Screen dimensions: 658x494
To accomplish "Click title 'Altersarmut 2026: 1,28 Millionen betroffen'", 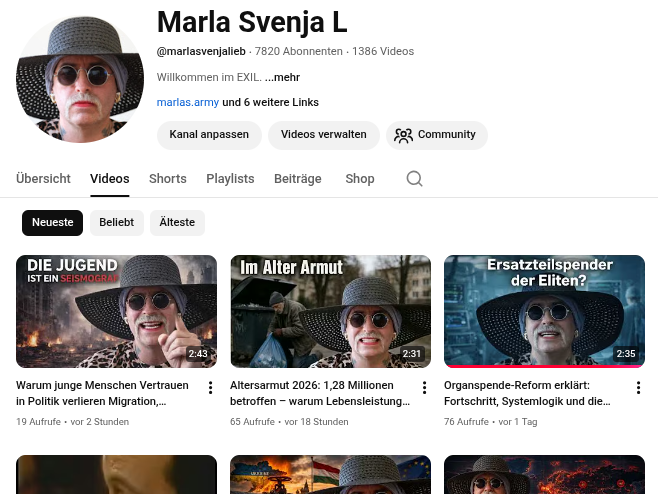I will click(x=320, y=393).
